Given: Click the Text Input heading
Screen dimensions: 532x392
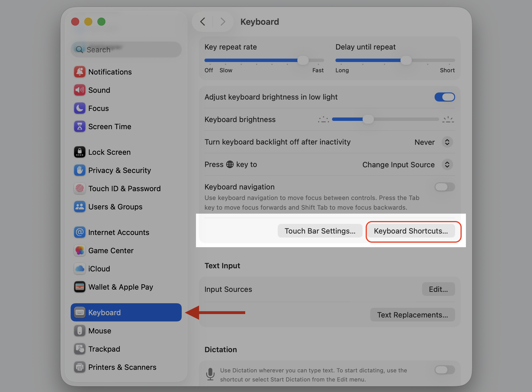Looking at the screenshot, I should click(222, 266).
